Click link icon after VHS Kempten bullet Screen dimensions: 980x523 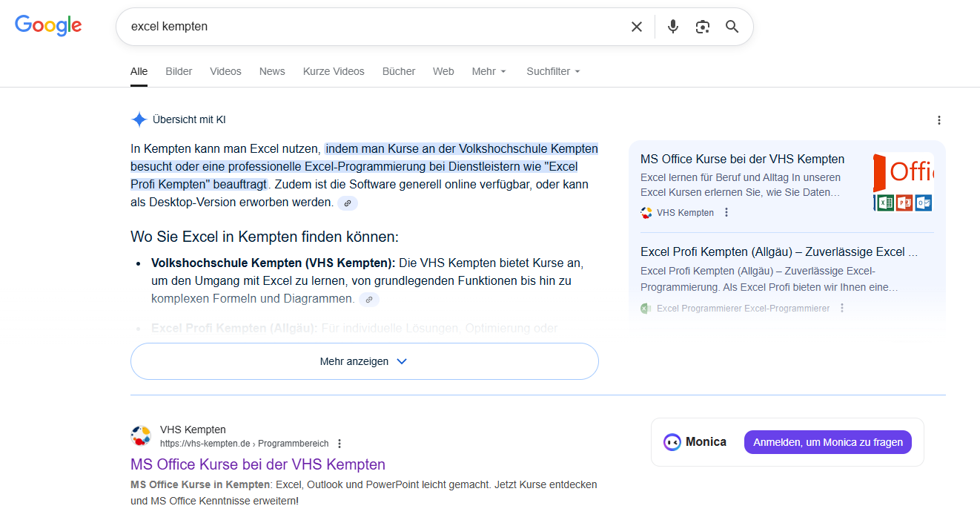tap(369, 299)
